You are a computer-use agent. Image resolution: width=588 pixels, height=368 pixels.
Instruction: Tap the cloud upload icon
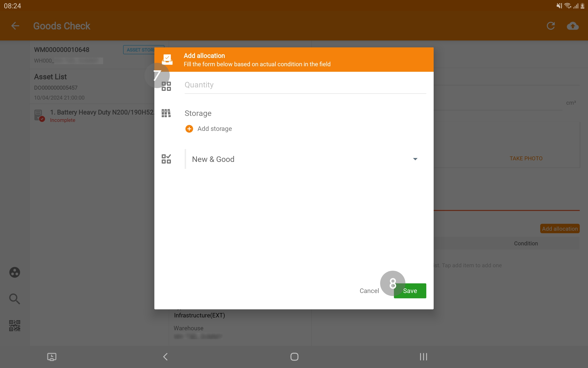pos(573,26)
